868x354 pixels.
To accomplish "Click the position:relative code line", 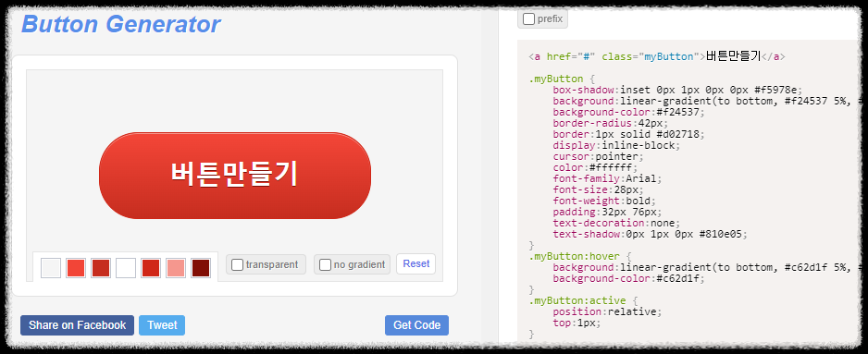I will pyautogui.click(x=607, y=311).
